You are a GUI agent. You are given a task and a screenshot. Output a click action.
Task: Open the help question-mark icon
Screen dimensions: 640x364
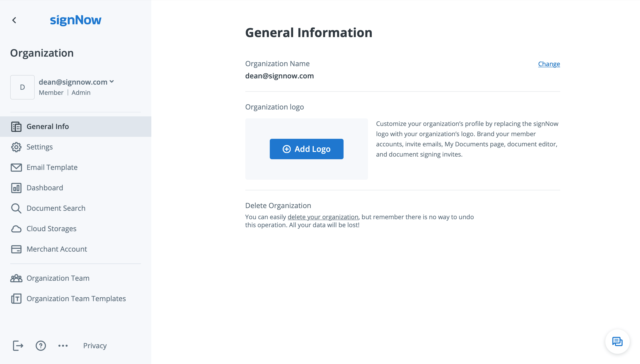tap(41, 346)
